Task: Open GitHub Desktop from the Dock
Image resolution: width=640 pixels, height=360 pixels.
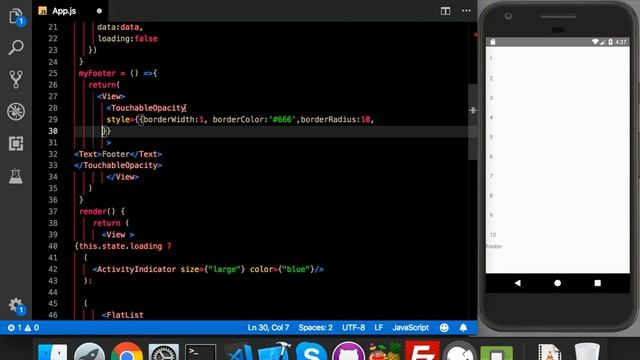Action: tap(348, 352)
